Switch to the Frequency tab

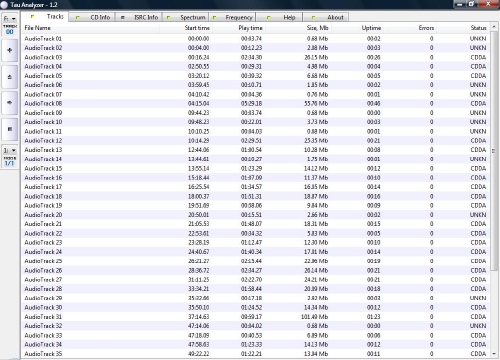click(x=232, y=17)
